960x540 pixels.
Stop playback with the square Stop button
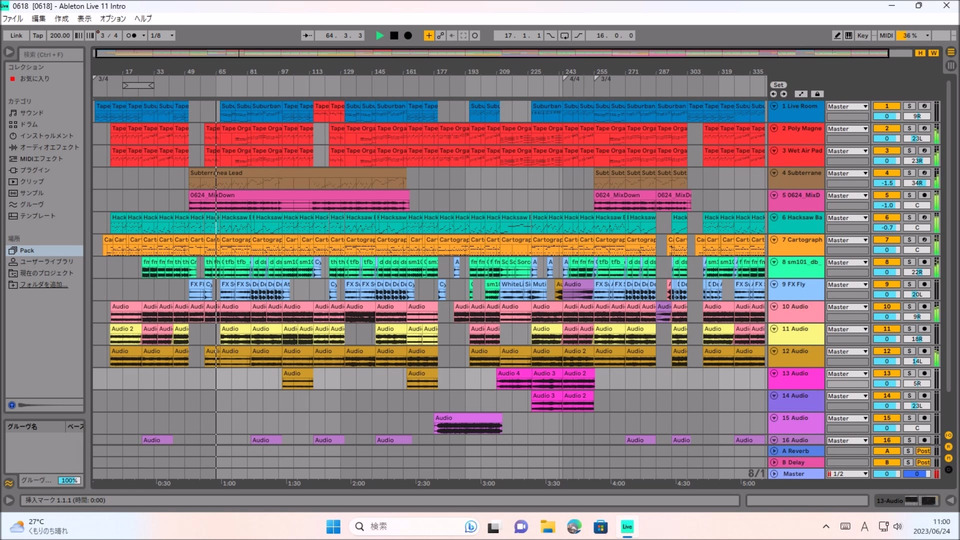click(394, 36)
